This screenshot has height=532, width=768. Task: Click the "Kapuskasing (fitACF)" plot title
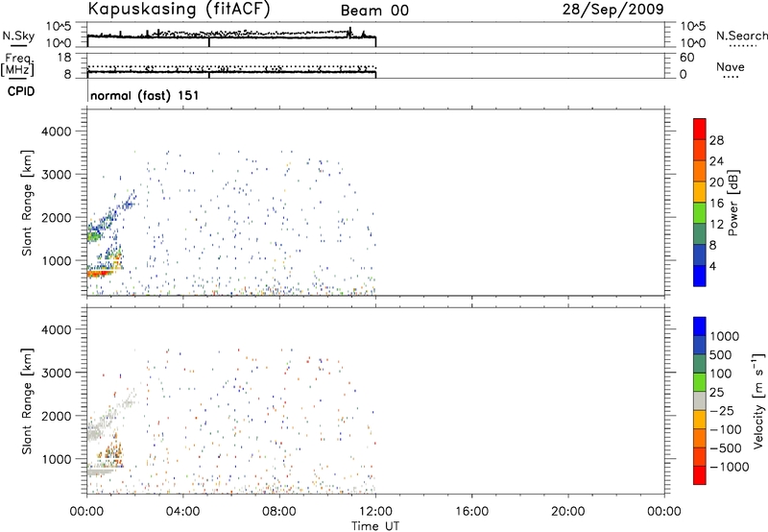(179, 9)
